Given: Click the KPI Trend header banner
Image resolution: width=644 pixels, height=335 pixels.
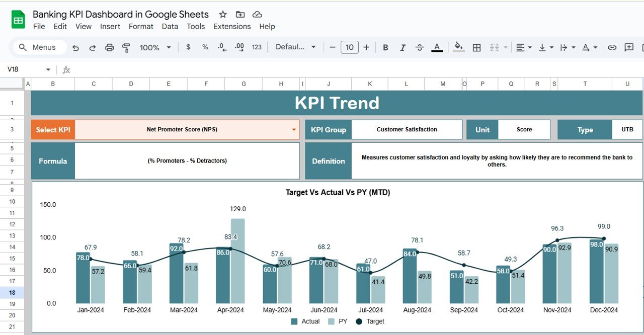Looking at the screenshot, I should (337, 103).
